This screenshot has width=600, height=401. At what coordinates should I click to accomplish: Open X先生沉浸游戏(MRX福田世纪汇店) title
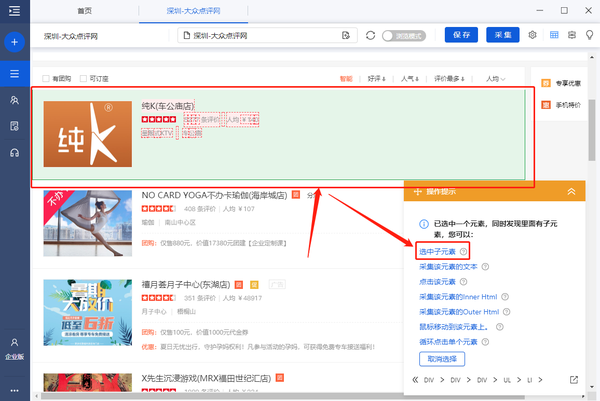(x=206, y=378)
